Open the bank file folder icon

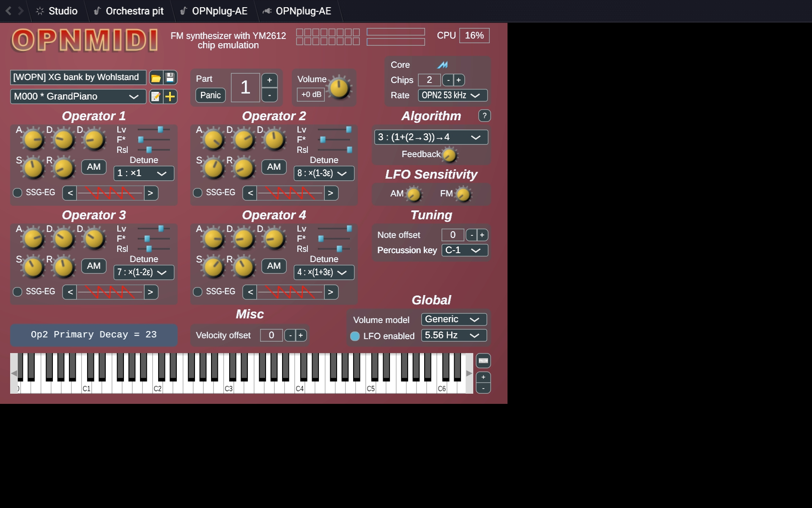[156, 78]
